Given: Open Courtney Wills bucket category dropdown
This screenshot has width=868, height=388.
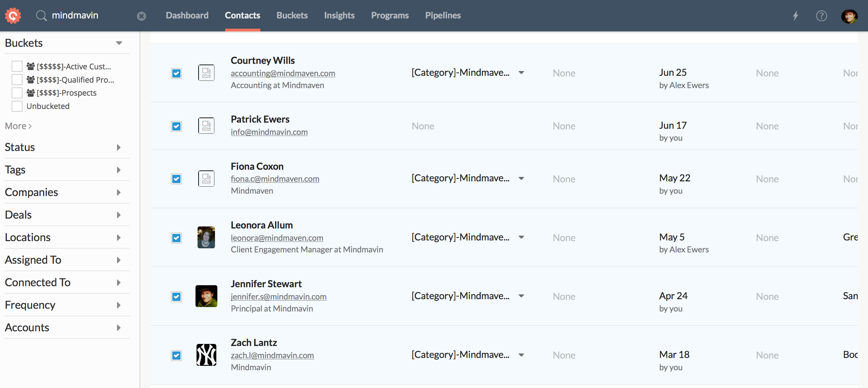Looking at the screenshot, I should click(x=521, y=73).
